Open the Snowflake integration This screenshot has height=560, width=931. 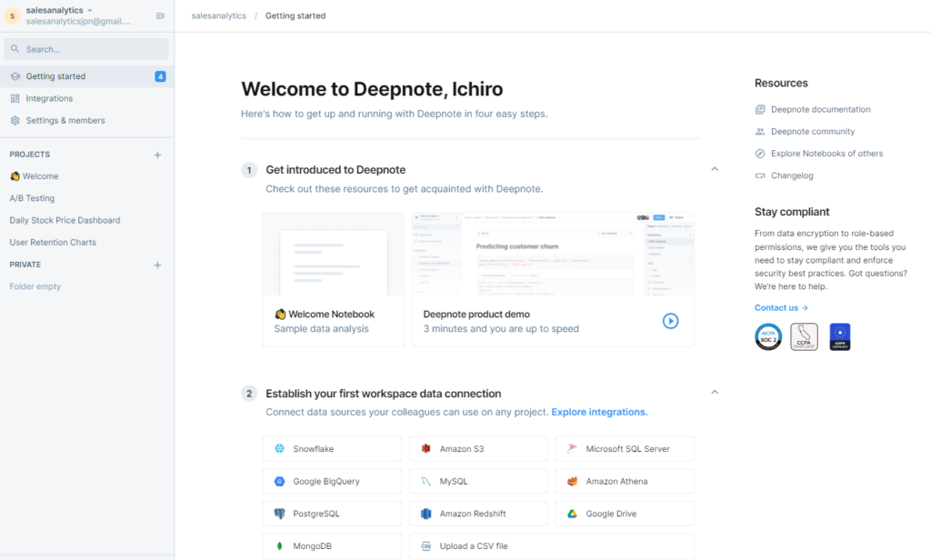[x=332, y=449]
